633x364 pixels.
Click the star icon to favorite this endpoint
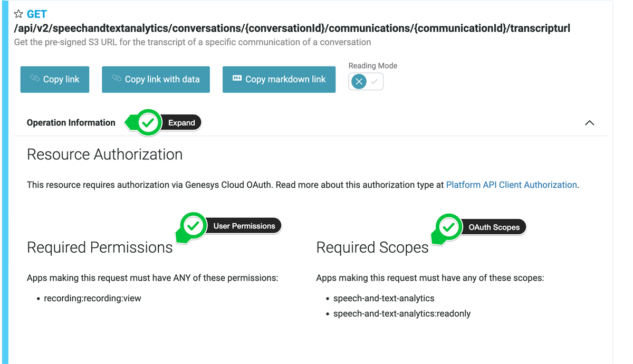tap(18, 14)
